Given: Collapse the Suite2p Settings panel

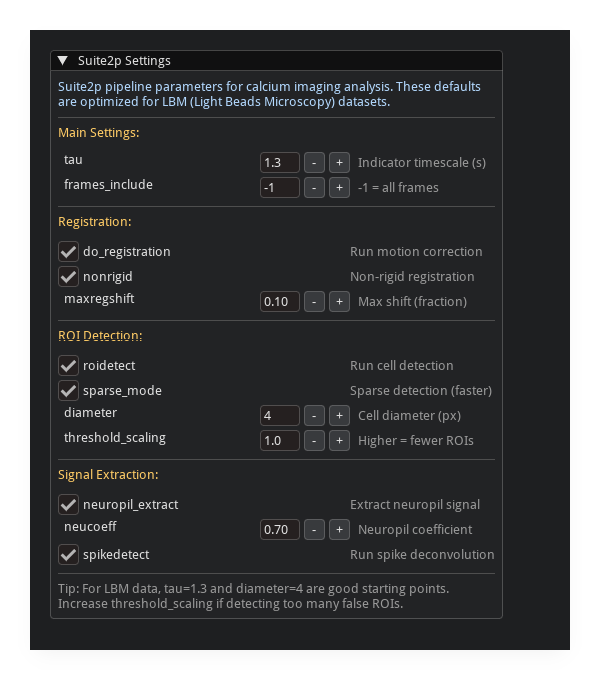Looking at the screenshot, I should pos(63,61).
